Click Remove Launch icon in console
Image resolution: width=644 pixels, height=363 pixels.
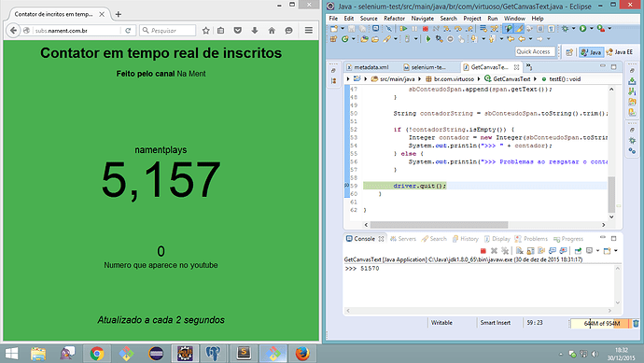(494, 250)
